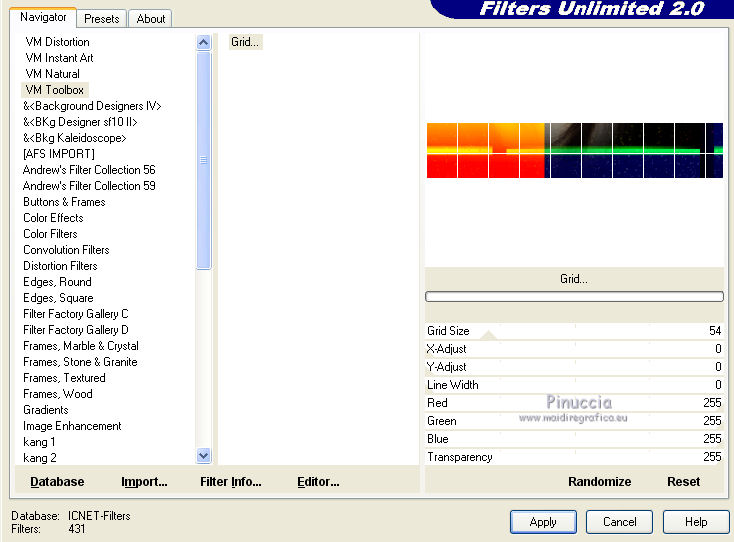Screen dimensions: 734x542
Task: Select Image Enhancement category
Action: click(72, 425)
